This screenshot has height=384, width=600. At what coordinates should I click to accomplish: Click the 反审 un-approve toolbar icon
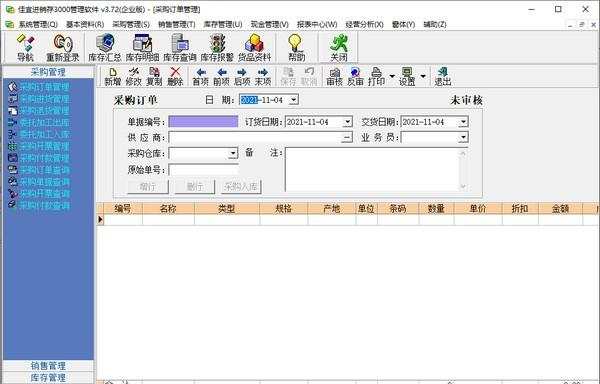[355, 76]
